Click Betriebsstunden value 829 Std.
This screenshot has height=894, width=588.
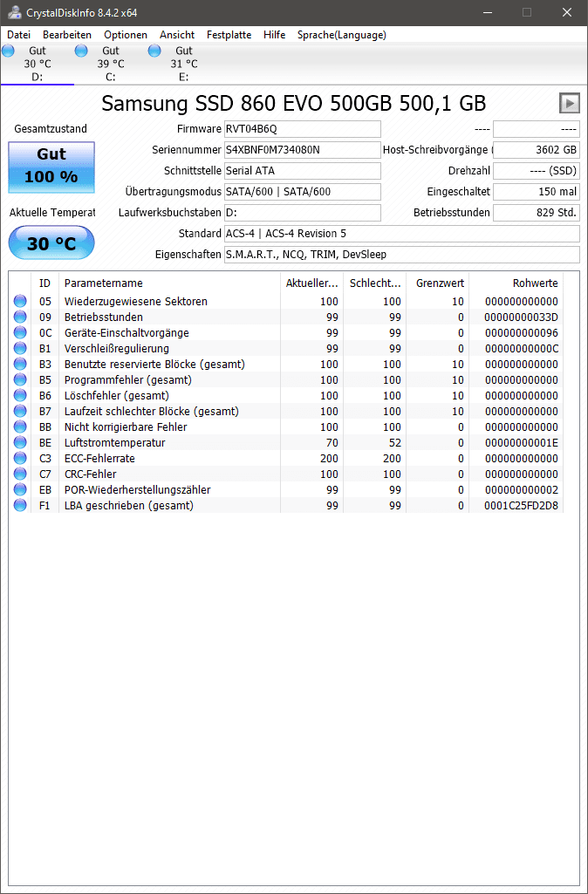pyautogui.click(x=537, y=213)
